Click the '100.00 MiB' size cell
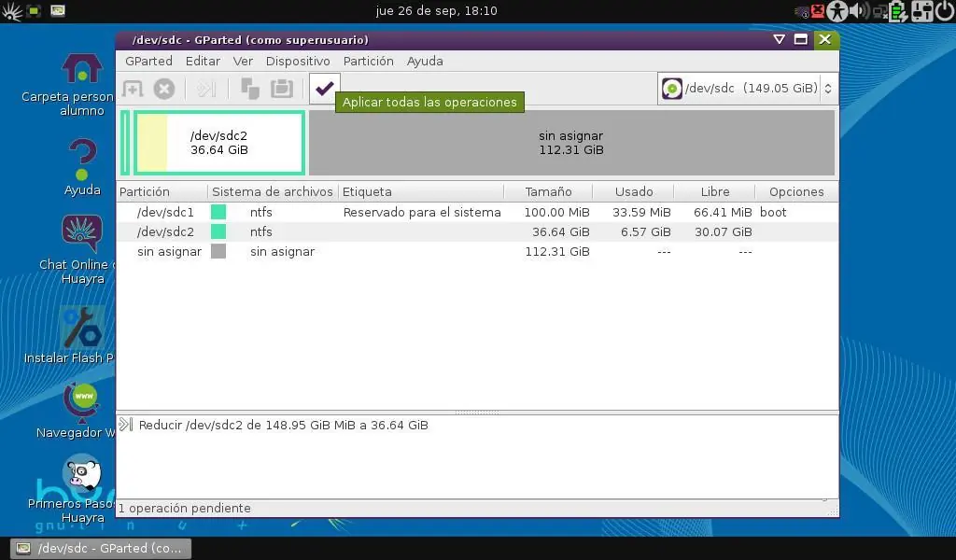Image resolution: width=956 pixels, height=560 pixels. [x=556, y=212]
